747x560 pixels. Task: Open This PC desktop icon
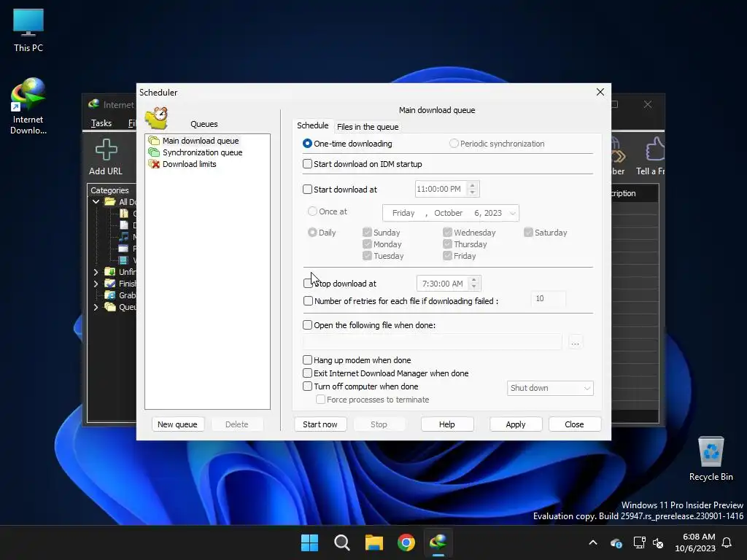[x=28, y=31]
